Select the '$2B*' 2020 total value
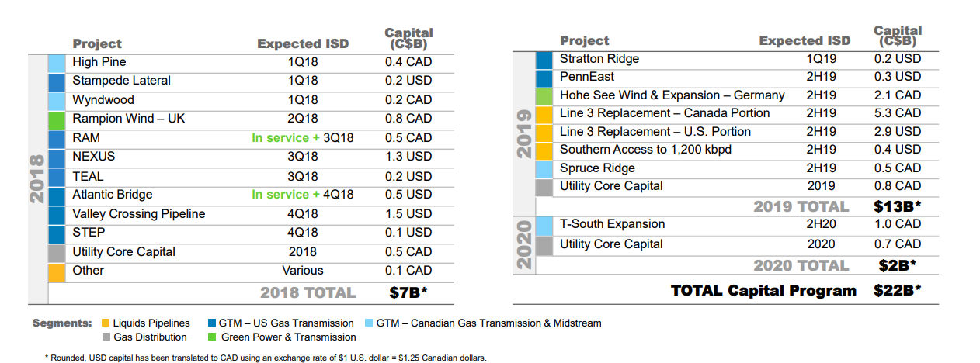Image resolution: width=980 pixels, height=363 pixels. 898,266
